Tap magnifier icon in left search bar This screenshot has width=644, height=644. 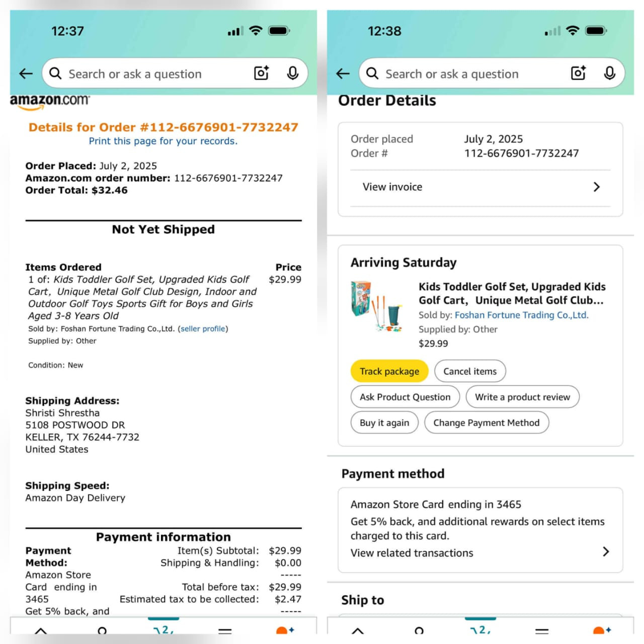click(x=55, y=74)
